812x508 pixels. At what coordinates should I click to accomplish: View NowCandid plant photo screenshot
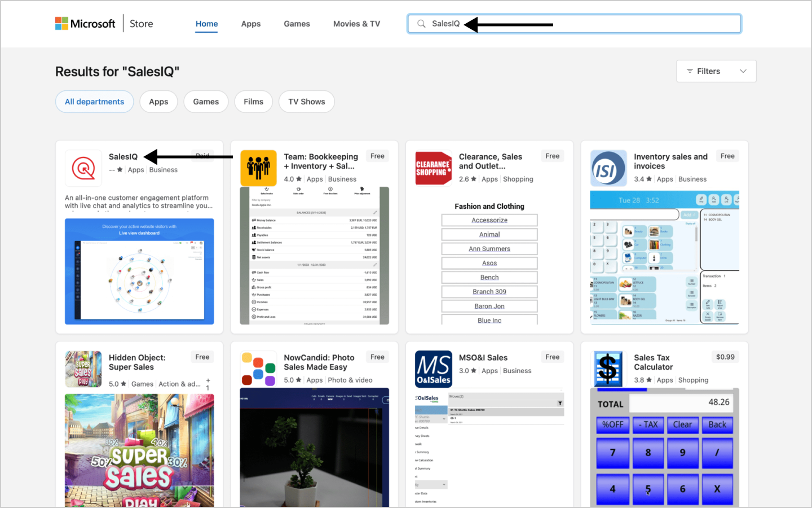(315, 447)
